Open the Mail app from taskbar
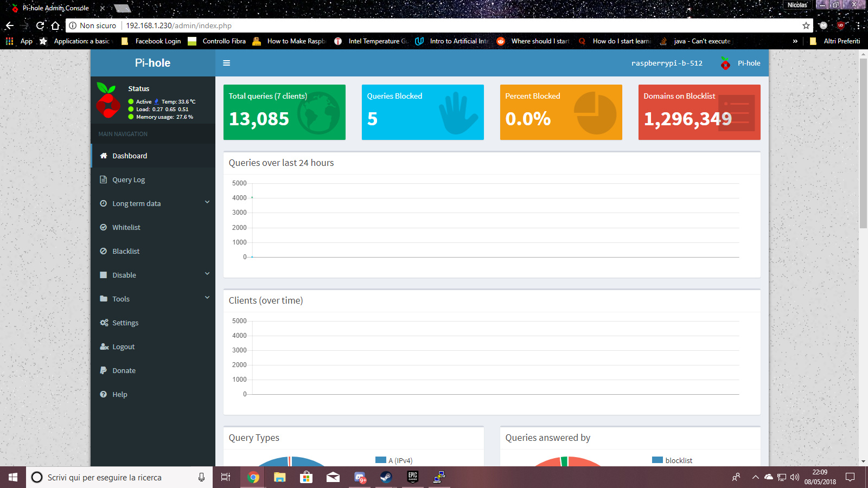 pyautogui.click(x=333, y=477)
